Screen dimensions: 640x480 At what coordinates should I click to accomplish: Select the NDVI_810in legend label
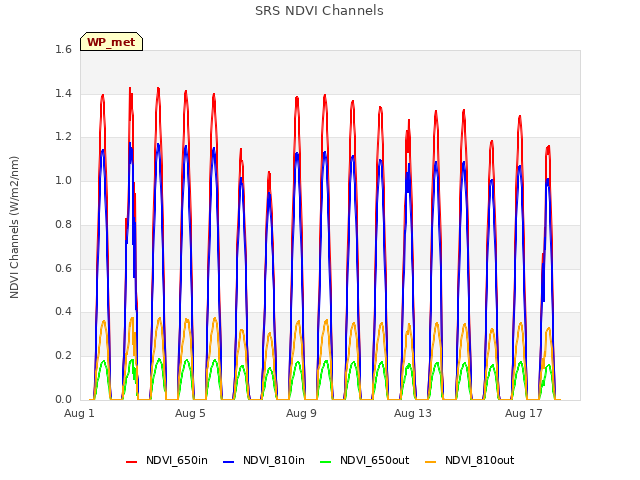click(274, 460)
